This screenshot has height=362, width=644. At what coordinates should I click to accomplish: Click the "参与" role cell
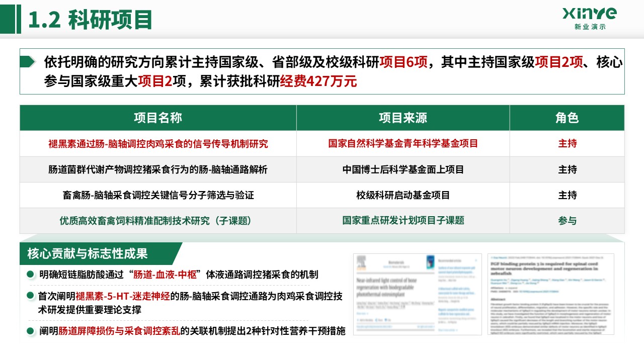[x=567, y=221]
